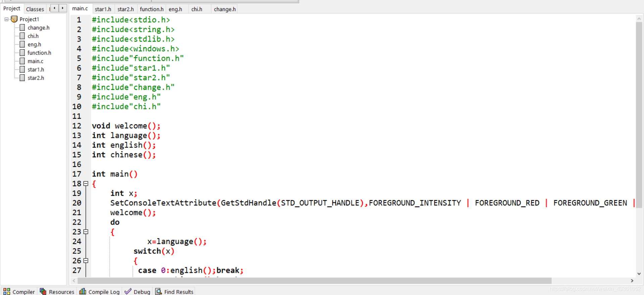Select eng.h in the project tree
The width and height of the screenshot is (644, 295).
click(x=34, y=44)
